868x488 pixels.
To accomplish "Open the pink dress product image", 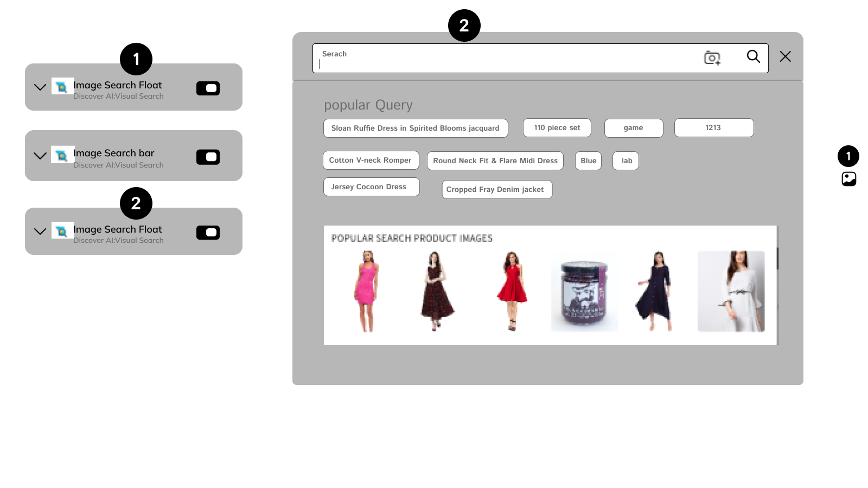I will [367, 291].
